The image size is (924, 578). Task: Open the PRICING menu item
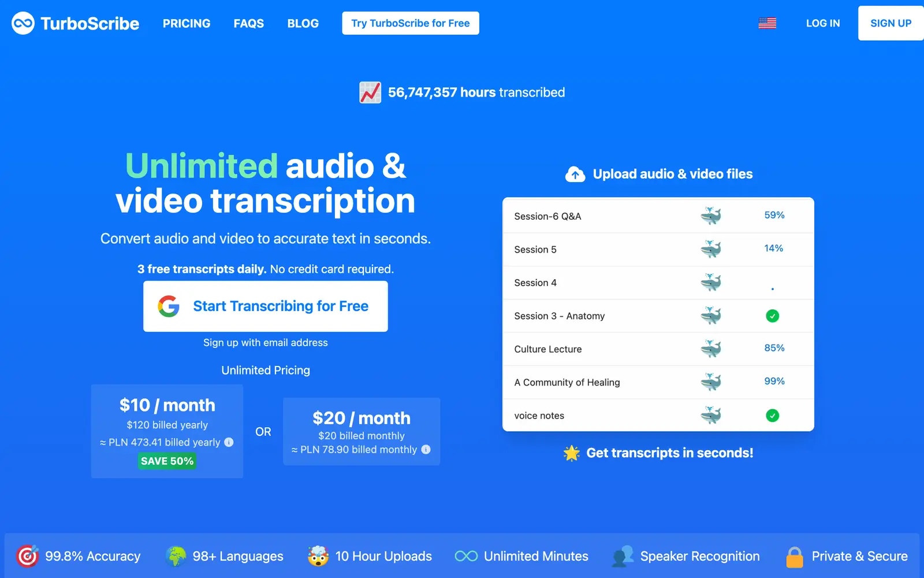click(187, 24)
